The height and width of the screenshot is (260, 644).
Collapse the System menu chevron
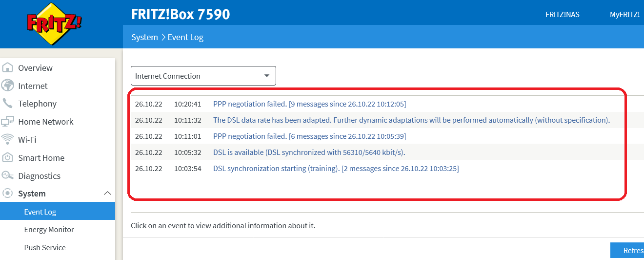click(108, 194)
